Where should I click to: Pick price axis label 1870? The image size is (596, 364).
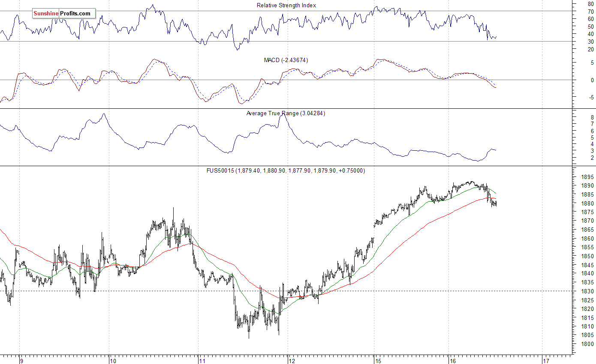[x=588, y=221]
